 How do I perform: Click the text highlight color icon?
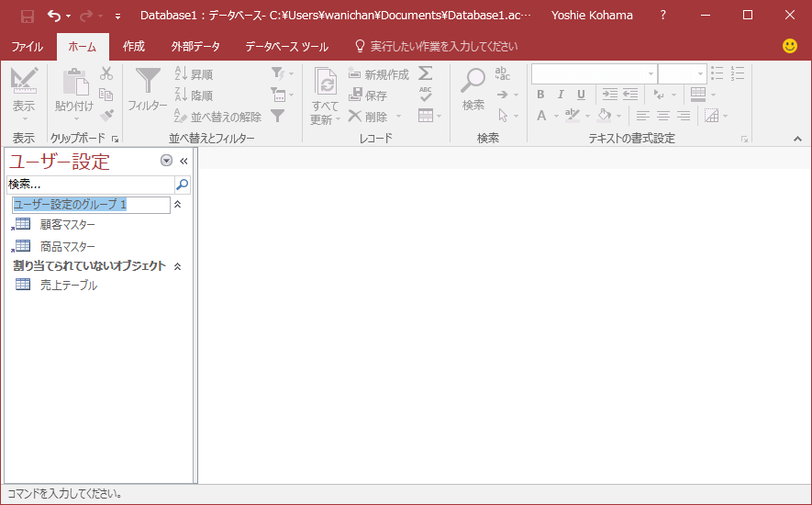(x=572, y=115)
